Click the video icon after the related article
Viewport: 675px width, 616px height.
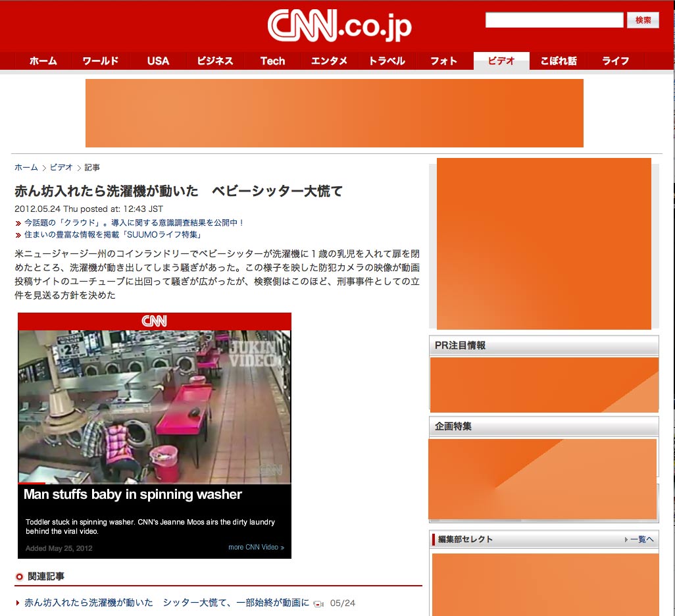pos(318,604)
